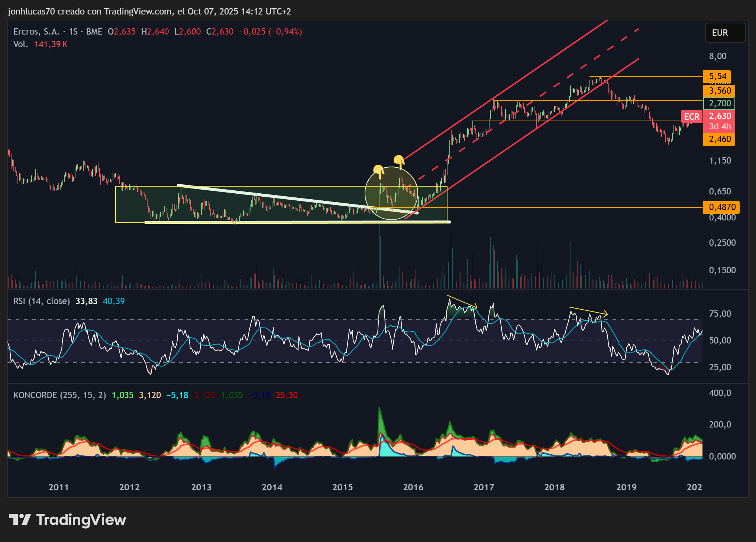The height and width of the screenshot is (542, 756).
Task: Click the 2015 label on the time axis
Action: (343, 487)
